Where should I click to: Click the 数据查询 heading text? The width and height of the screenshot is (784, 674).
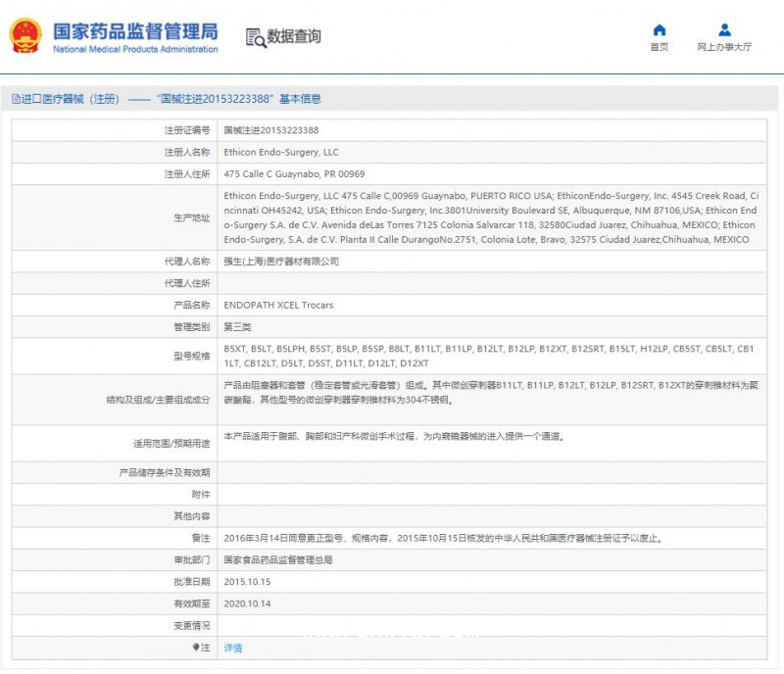294,37
